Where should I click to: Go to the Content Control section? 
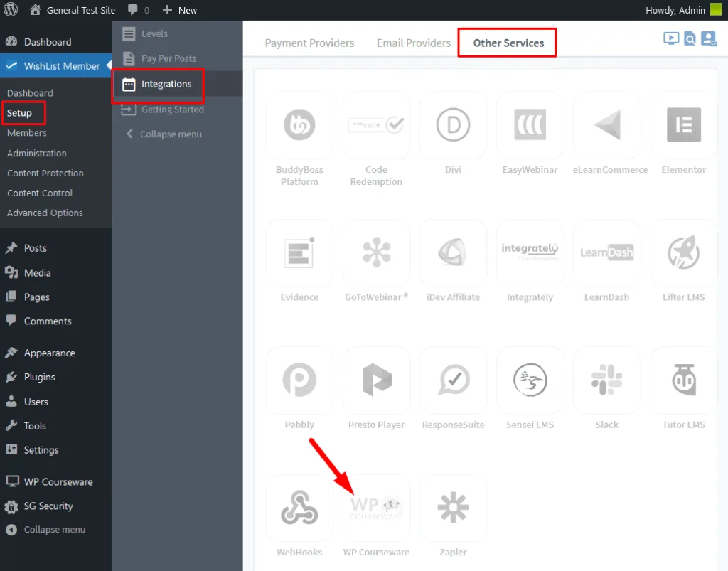coord(40,193)
